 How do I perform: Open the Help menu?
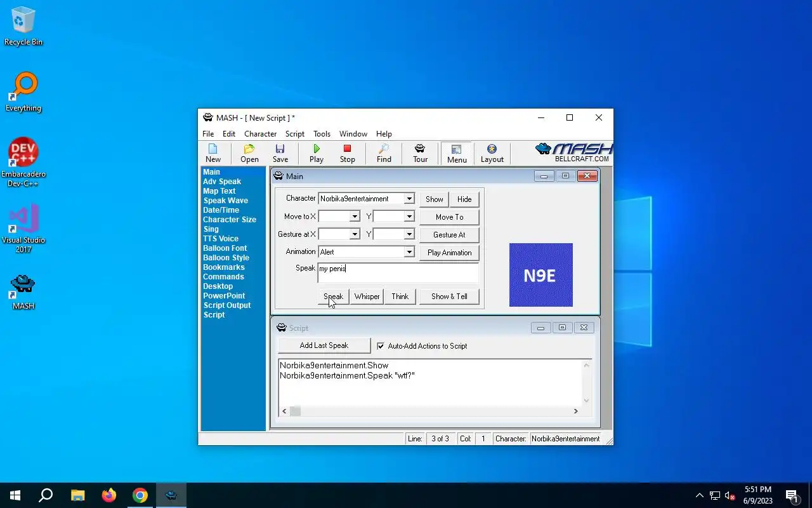[x=384, y=134]
